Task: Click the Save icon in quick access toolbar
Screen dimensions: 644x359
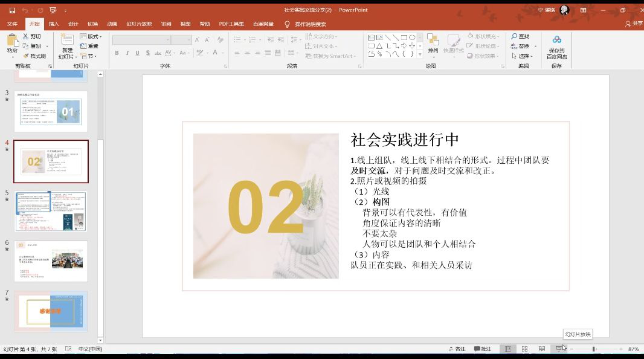Action: 12,10
